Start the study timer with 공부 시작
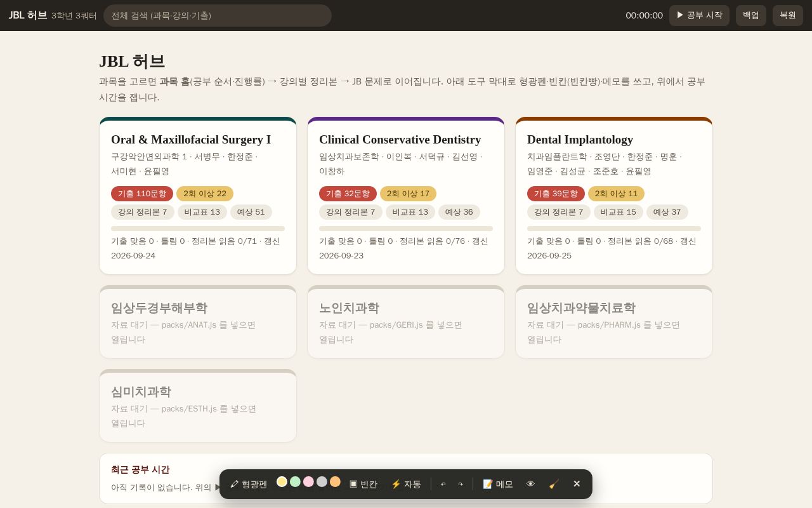The height and width of the screenshot is (508, 812). [x=699, y=15]
